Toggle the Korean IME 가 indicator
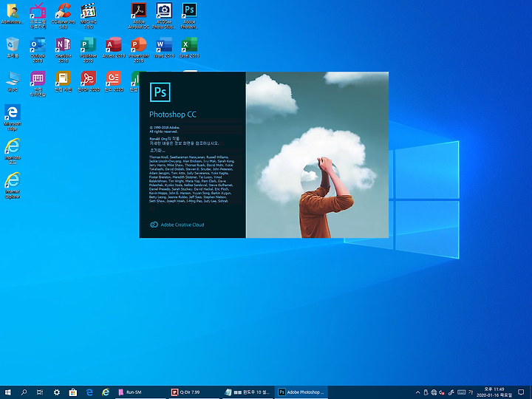The width and height of the screenshot is (532, 399). click(x=471, y=392)
